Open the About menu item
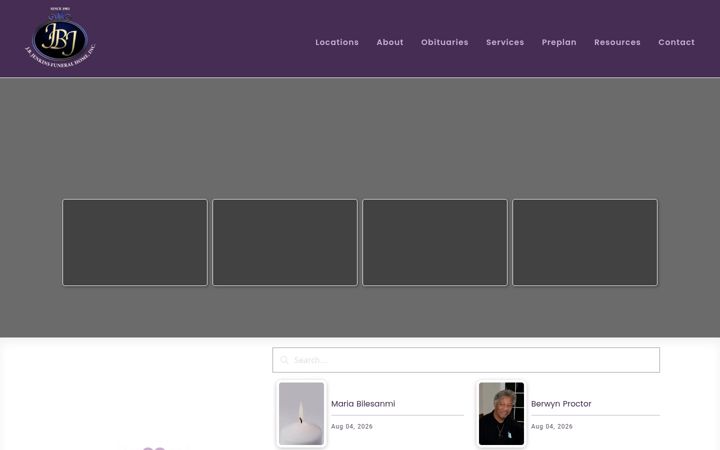This screenshot has height=450, width=720. (390, 42)
